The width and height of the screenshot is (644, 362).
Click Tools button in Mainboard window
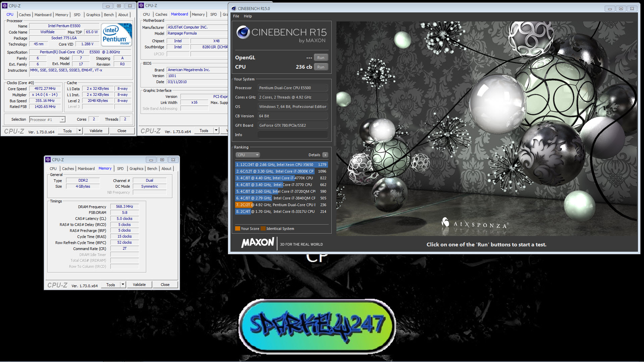click(204, 130)
